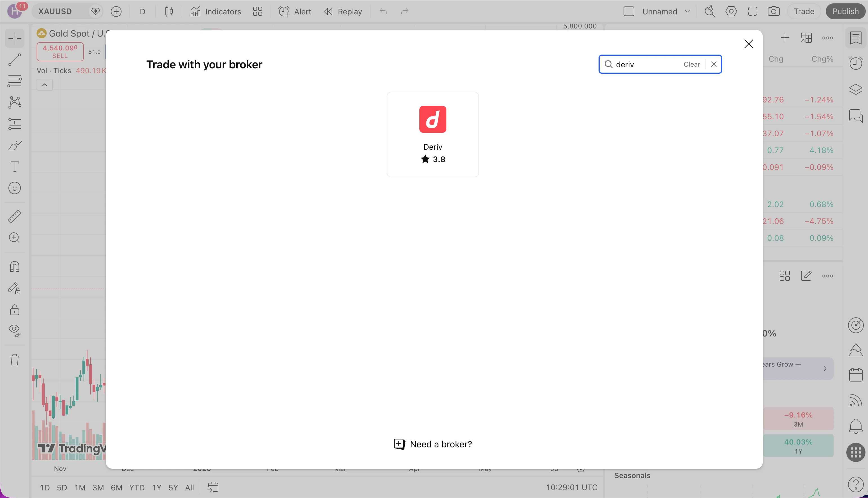Select the brush drawing tool

[x=15, y=145]
